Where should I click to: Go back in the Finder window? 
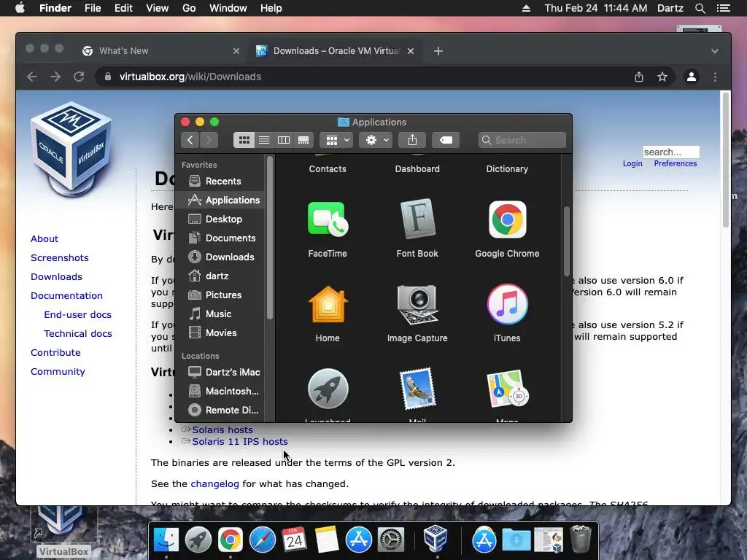[x=190, y=140]
